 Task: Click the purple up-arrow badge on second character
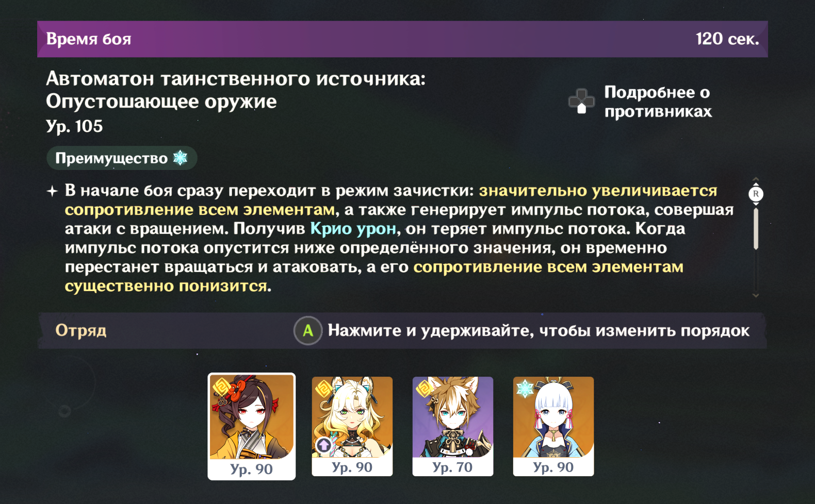coord(324,445)
